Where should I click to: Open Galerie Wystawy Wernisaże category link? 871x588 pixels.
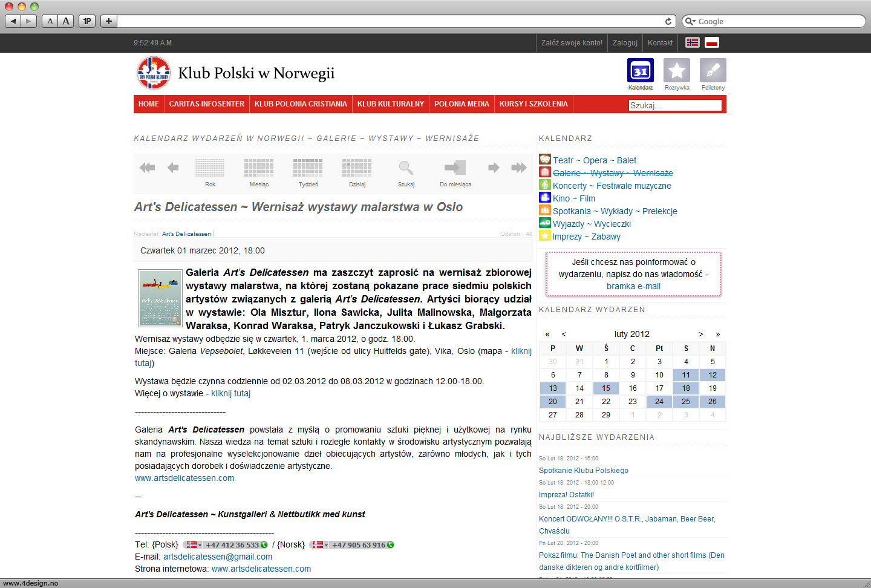point(613,173)
